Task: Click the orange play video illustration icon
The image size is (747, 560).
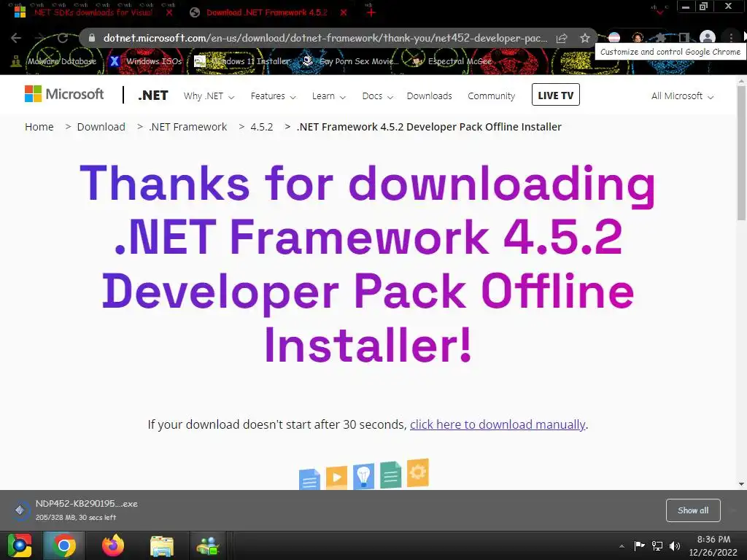Action: tap(336, 477)
